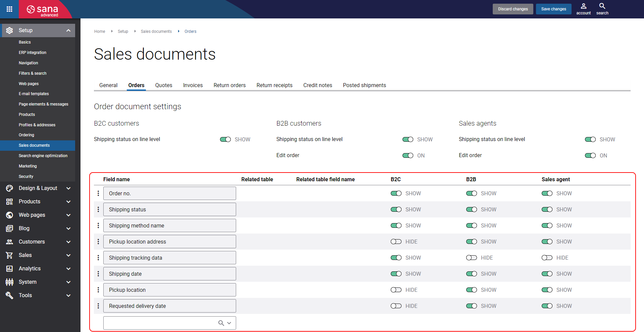Expand Sales section chevron

pyautogui.click(x=68, y=255)
